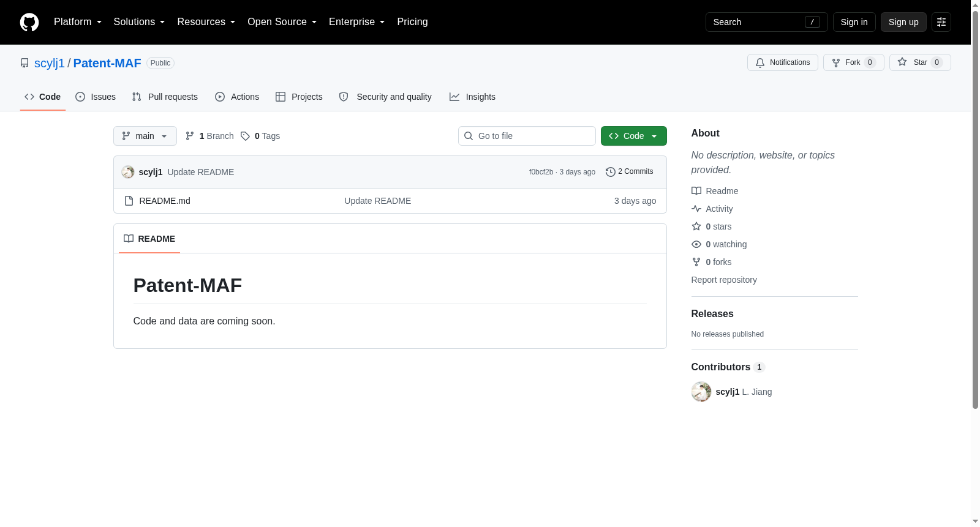Open the 2 Commits link

[x=630, y=172]
